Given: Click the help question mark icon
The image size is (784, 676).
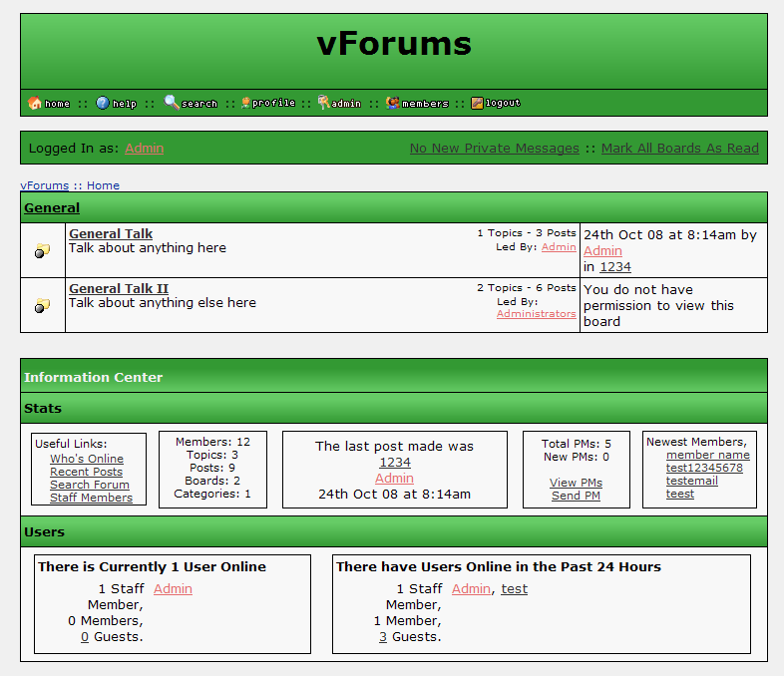Looking at the screenshot, I should click(x=103, y=103).
